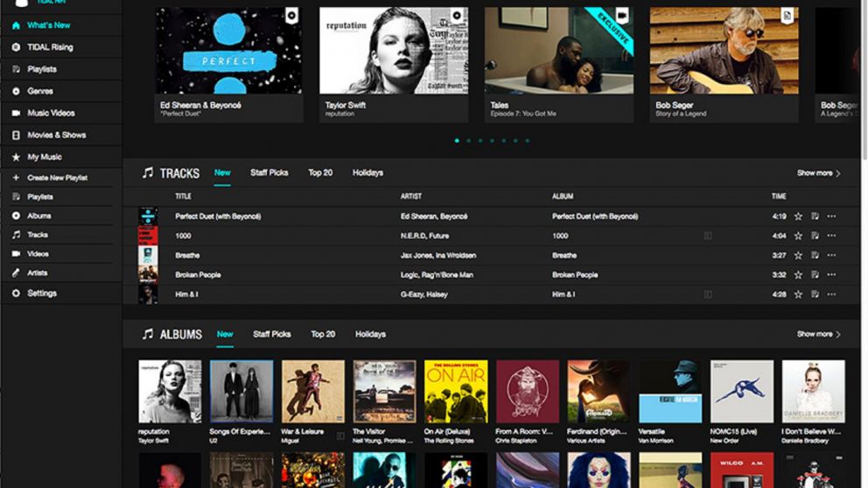Open reputation album by Taylor Swift
The image size is (868, 488).
(x=170, y=392)
